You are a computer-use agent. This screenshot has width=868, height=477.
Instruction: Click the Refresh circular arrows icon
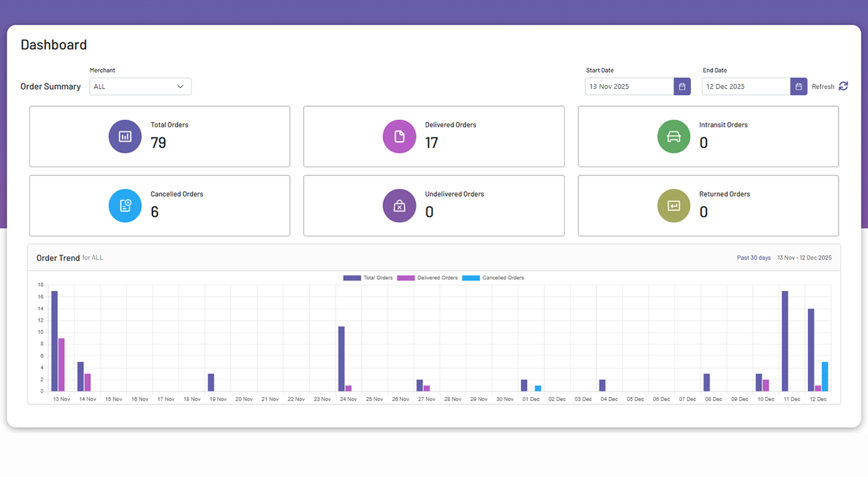843,86
